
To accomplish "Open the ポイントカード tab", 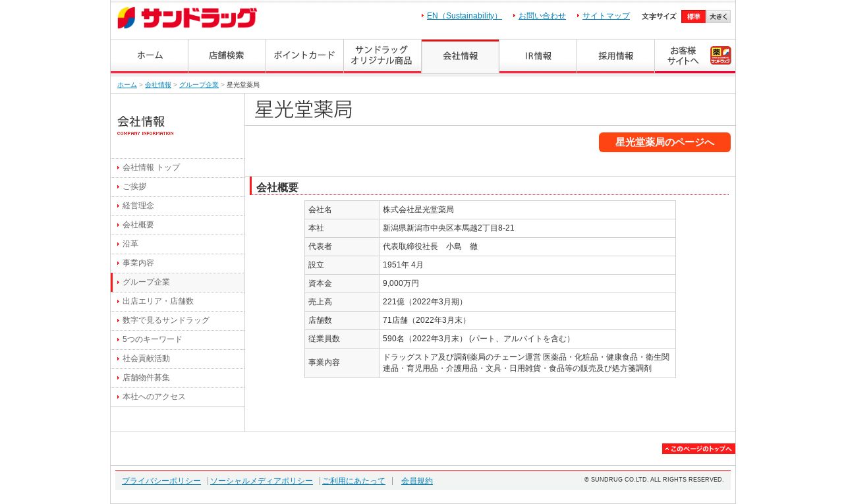I will pos(305,56).
